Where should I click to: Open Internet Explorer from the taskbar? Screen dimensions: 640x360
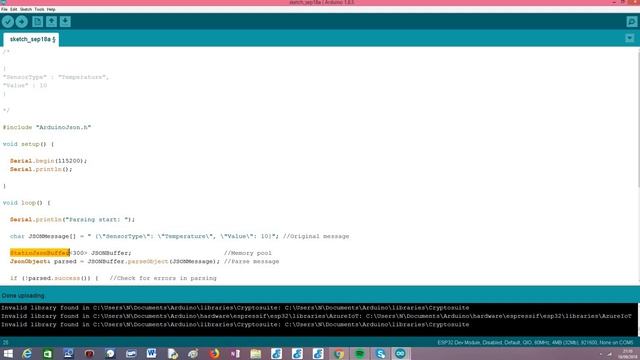[x=27, y=353]
